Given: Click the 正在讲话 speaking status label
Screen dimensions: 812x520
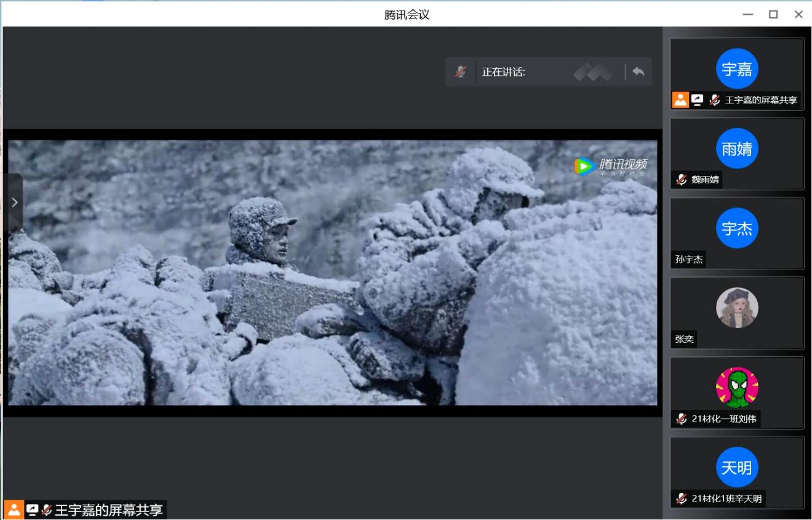Looking at the screenshot, I should [503, 72].
